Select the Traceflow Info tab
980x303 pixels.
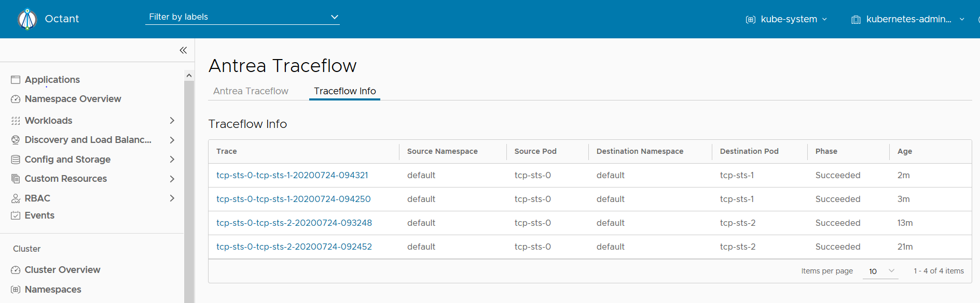344,91
